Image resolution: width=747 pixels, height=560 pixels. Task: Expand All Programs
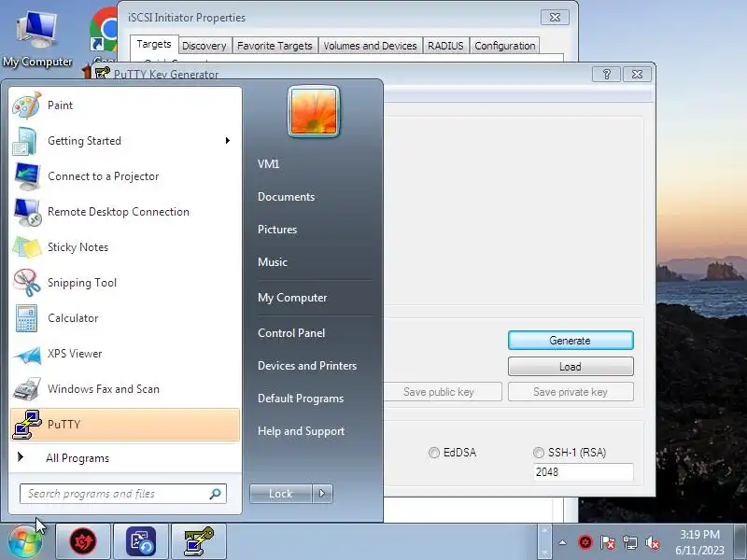[x=125, y=458]
